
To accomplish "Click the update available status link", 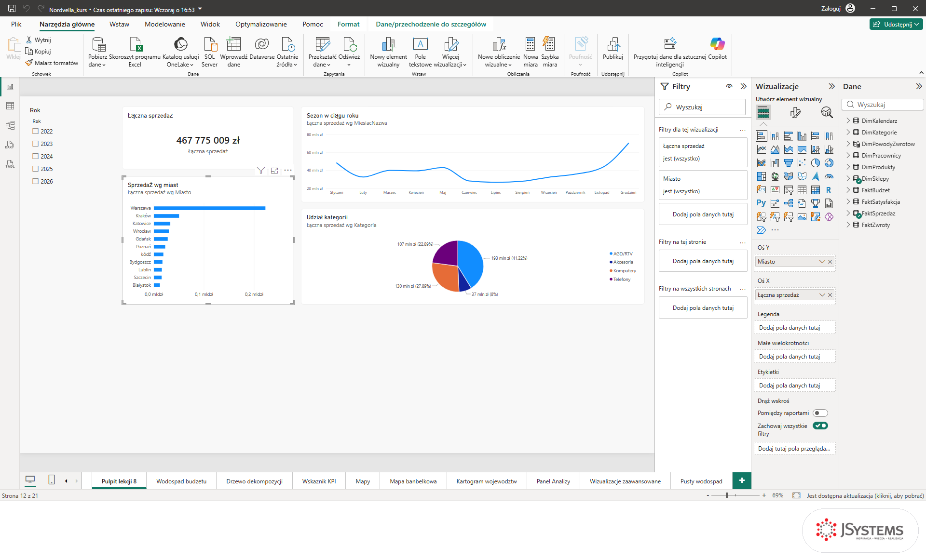I will click(x=865, y=495).
